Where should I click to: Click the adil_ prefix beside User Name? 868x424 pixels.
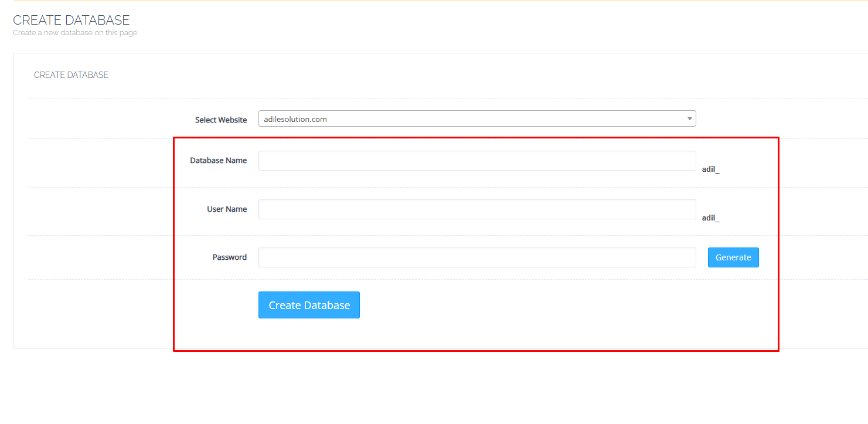tap(710, 218)
